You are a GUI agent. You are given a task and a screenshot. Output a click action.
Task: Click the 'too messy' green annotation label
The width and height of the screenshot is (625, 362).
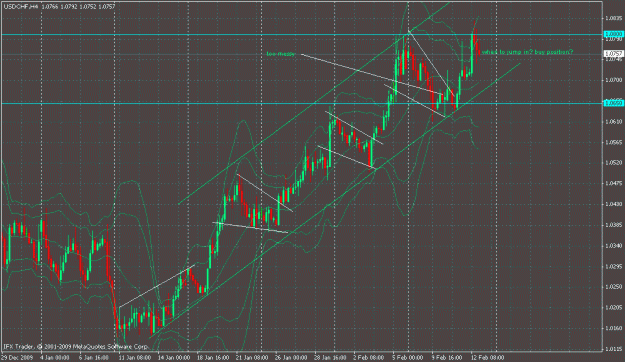coord(281,54)
